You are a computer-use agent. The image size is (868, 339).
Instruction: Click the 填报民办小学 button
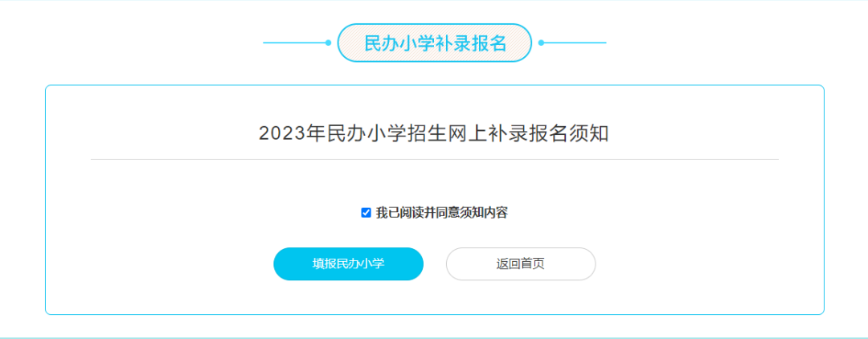348,263
